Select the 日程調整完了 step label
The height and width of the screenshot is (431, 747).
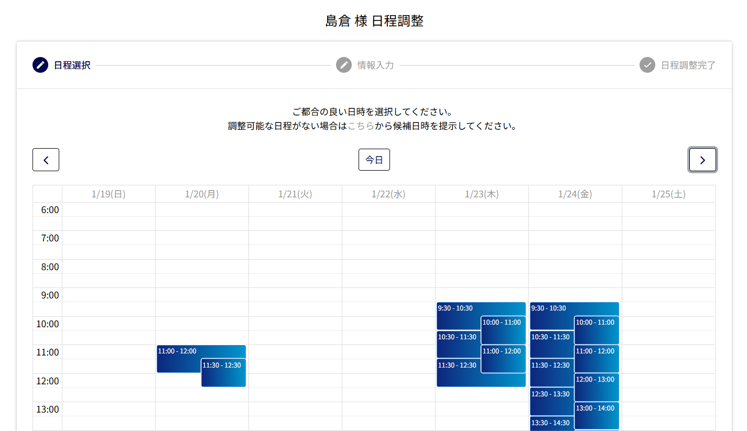tap(688, 65)
